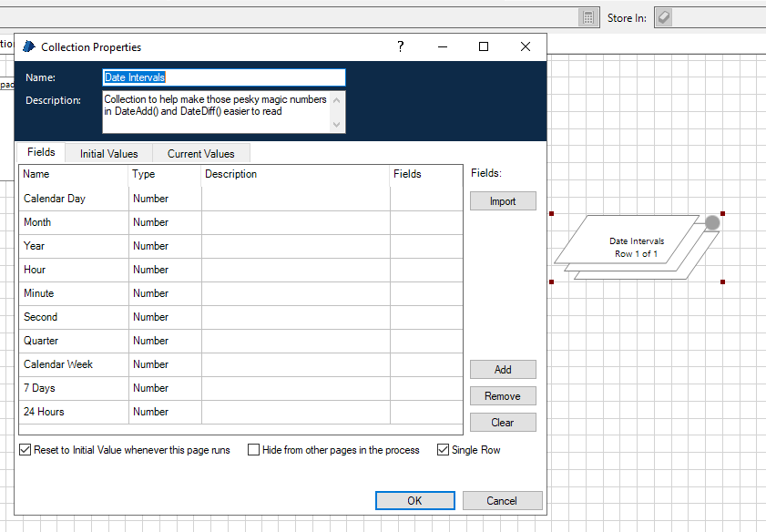Switch to the Current Values tab
Viewport: 766px width, 532px height.
coord(200,153)
